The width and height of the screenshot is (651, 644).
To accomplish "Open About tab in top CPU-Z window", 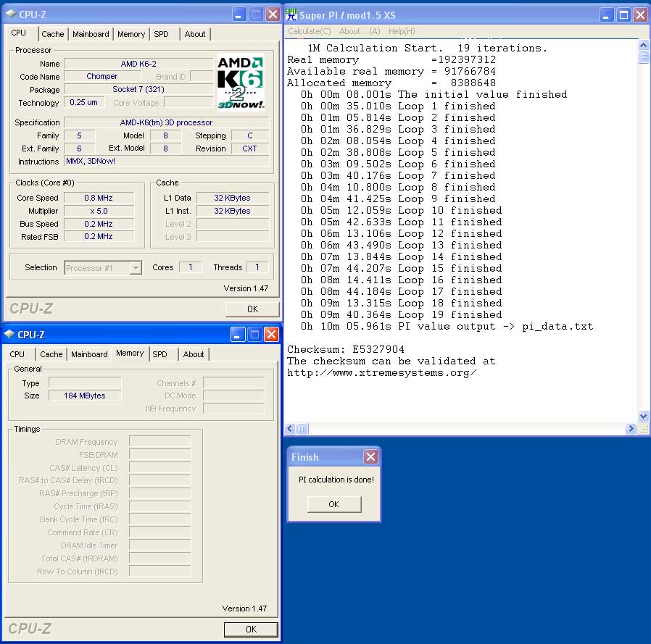I will 195,34.
